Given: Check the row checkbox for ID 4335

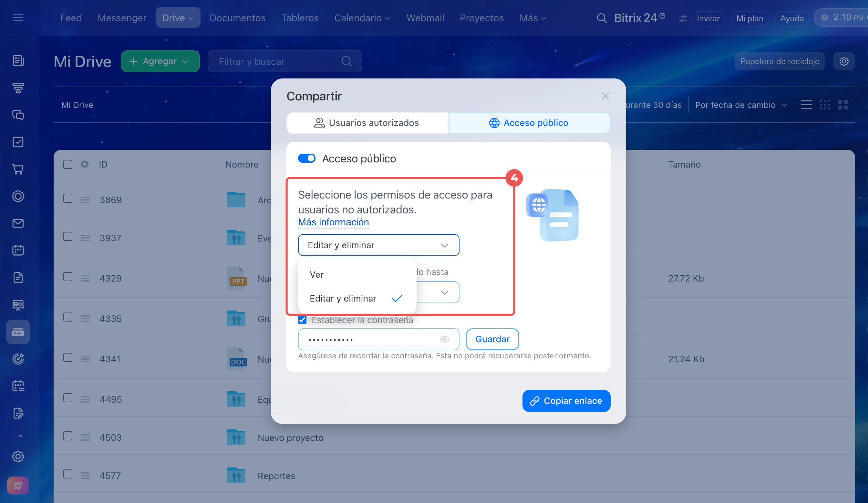Looking at the screenshot, I should [x=68, y=317].
